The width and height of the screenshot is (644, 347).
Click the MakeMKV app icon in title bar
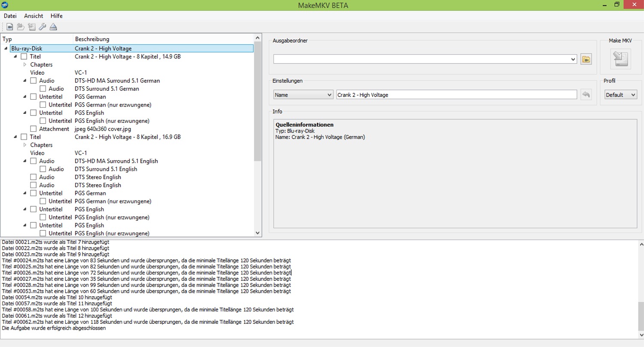click(x=5, y=5)
